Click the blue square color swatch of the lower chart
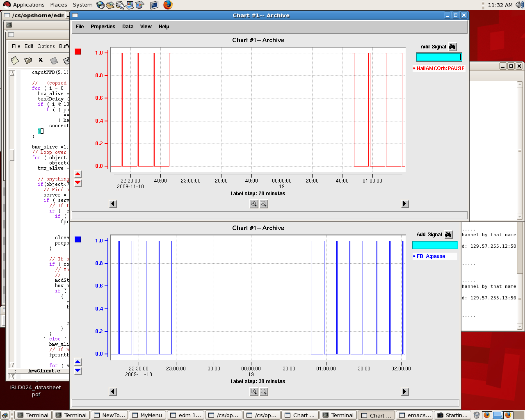 point(78,240)
